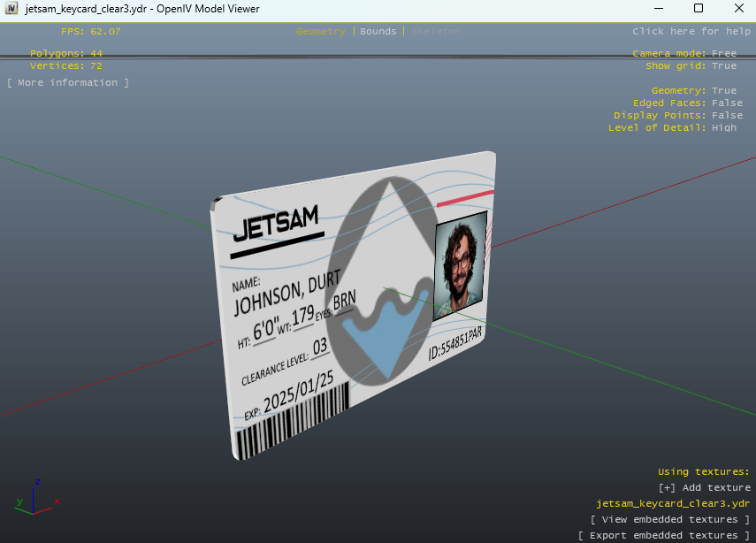This screenshot has height=543, width=756.
Task: Toggle Edged Faces False option
Action: [x=688, y=103]
